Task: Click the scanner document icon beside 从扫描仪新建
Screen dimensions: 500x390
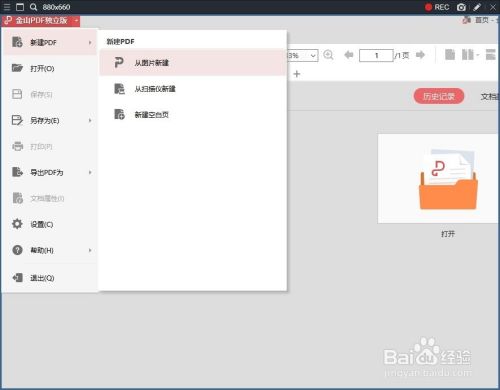Action: [x=119, y=89]
